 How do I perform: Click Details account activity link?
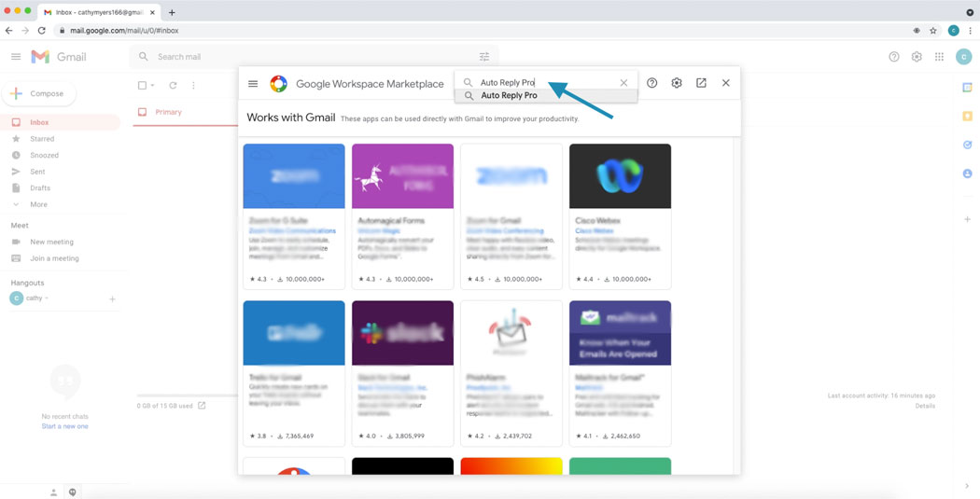925,406
